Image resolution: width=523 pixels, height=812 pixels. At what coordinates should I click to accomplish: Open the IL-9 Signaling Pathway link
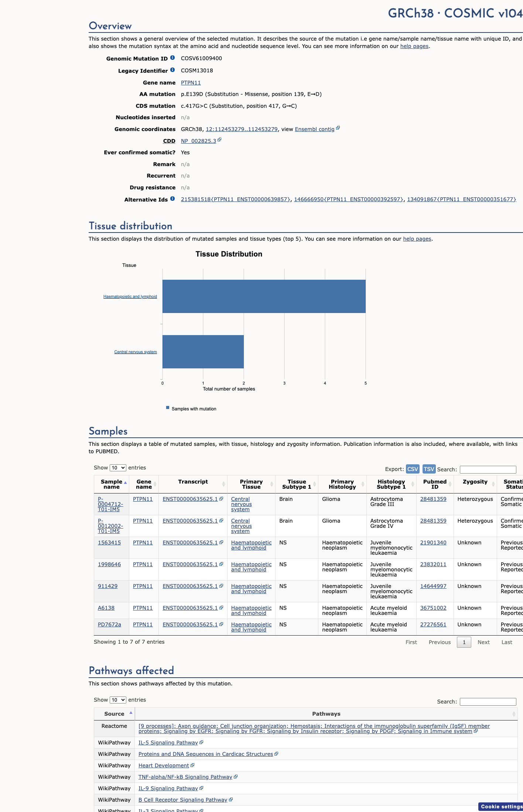[x=168, y=788]
